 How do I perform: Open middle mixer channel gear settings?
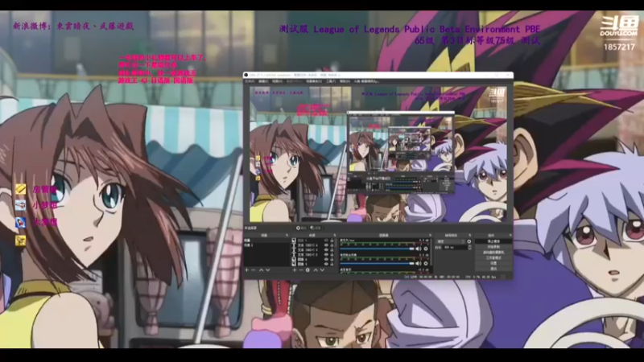tap(426, 264)
